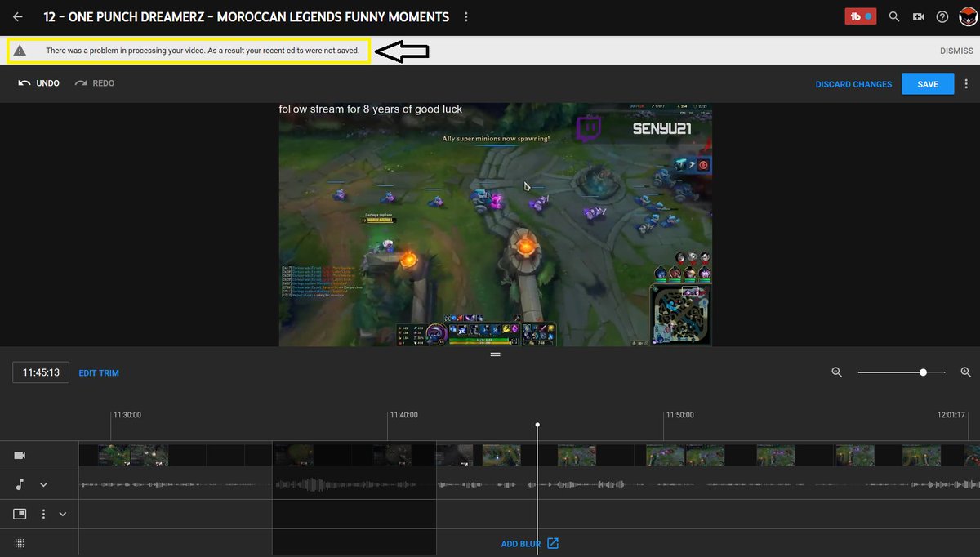Open more options next to Save
This screenshot has height=557, width=980.
tap(966, 84)
